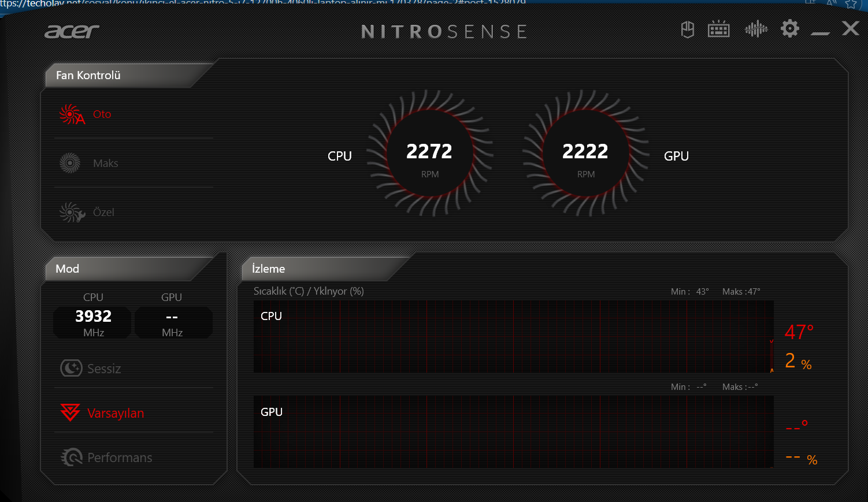Click the CPU frequency 3932 MHz box
Image resolution: width=868 pixels, height=502 pixels.
93,323
